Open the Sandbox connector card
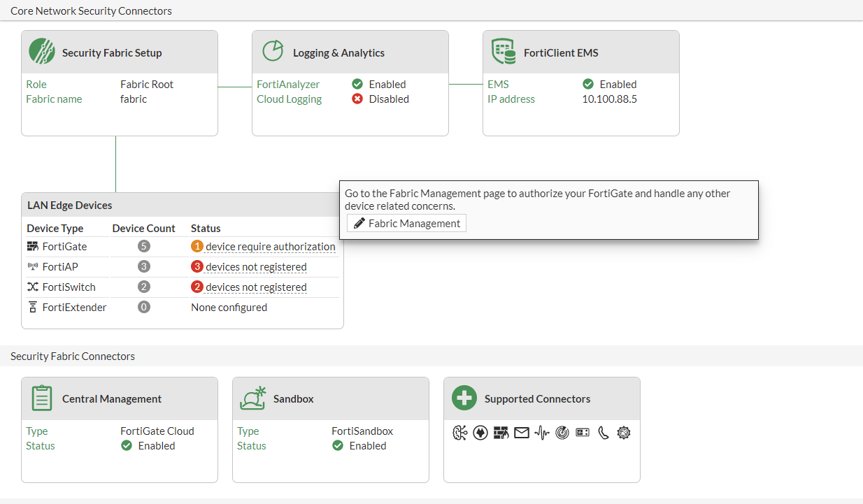 click(x=294, y=398)
